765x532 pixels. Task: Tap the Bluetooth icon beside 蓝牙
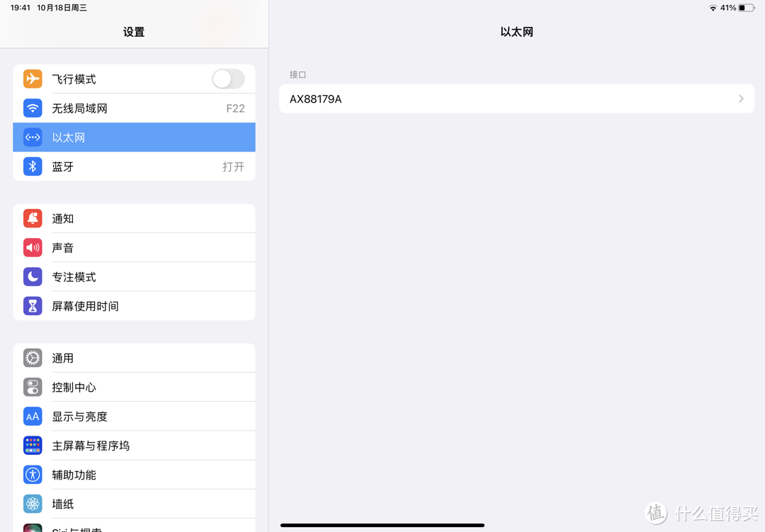pyautogui.click(x=33, y=166)
